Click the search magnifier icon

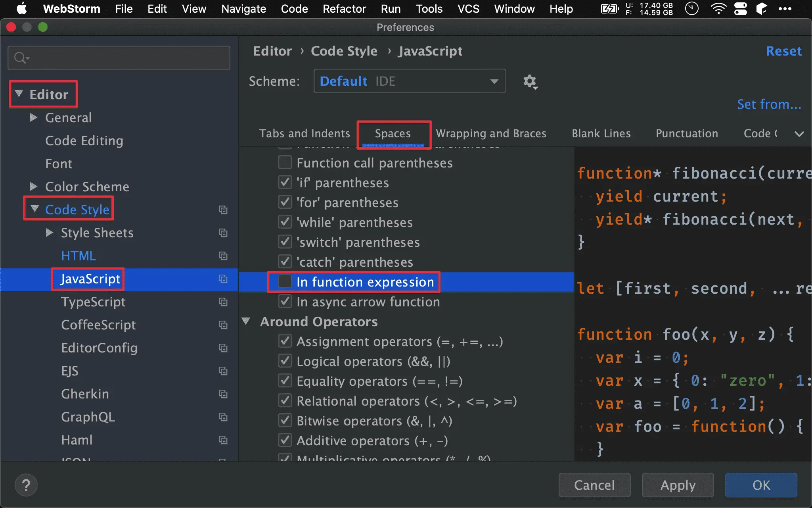click(21, 58)
